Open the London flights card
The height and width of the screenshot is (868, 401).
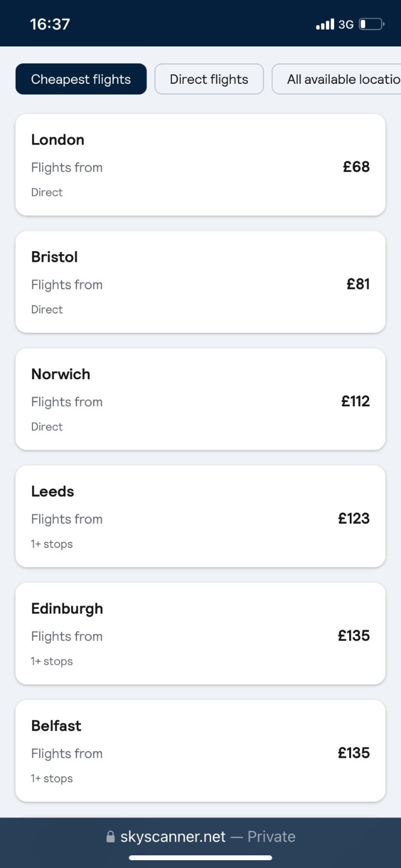[x=200, y=165]
